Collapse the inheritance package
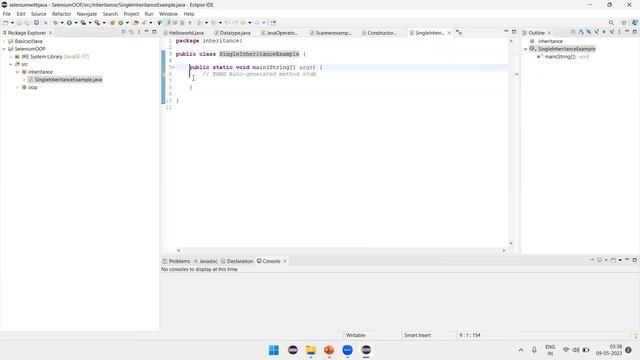Image resolution: width=640 pixels, height=360 pixels. (x=18, y=72)
